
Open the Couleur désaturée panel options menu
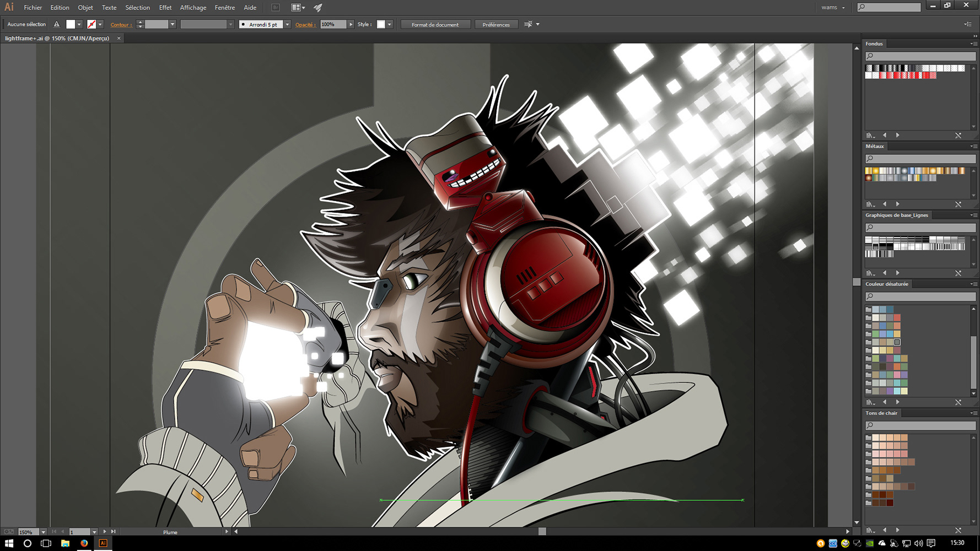click(973, 284)
